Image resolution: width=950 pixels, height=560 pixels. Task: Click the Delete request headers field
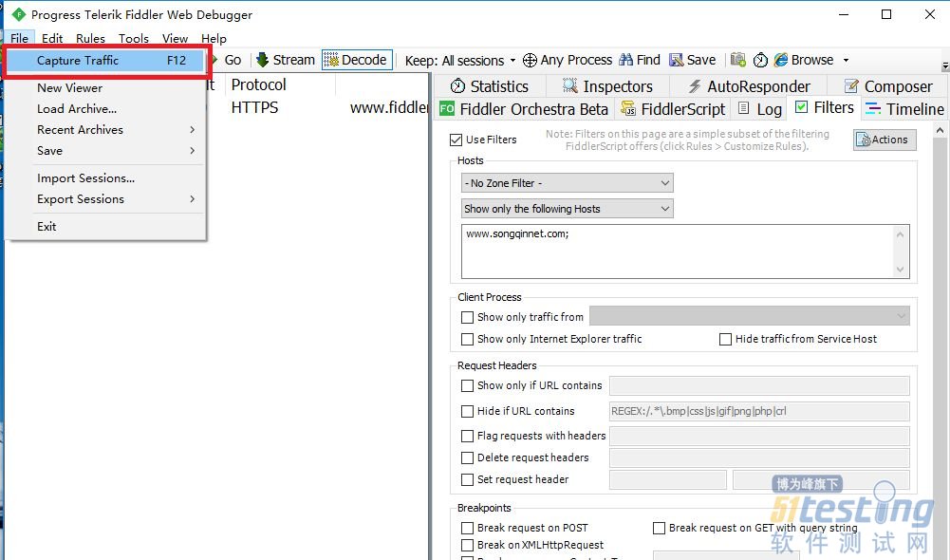coord(759,457)
